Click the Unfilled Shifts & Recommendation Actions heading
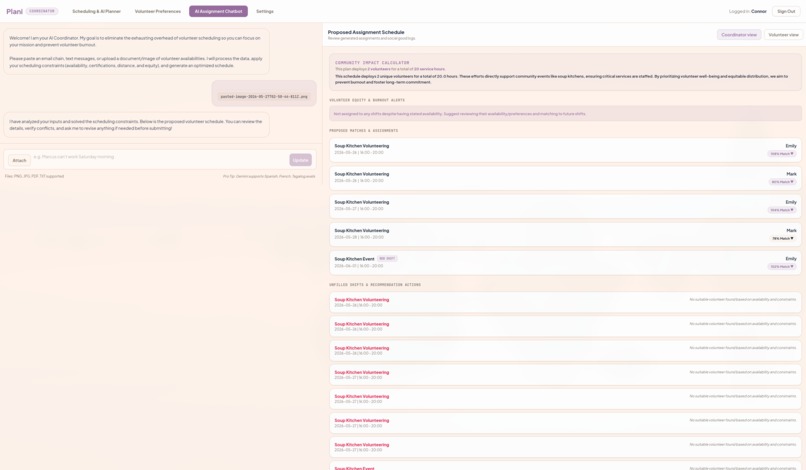 tap(375, 284)
